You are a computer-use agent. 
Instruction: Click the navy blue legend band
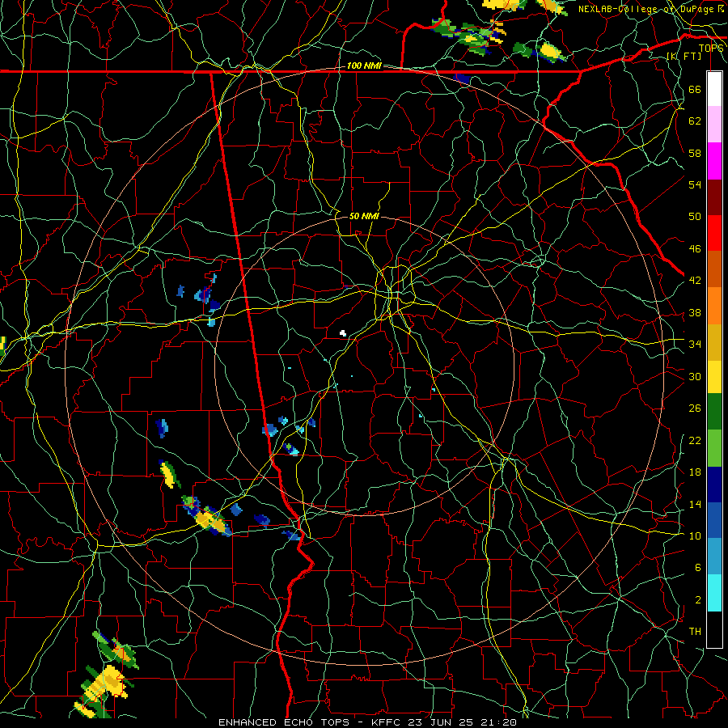click(714, 485)
